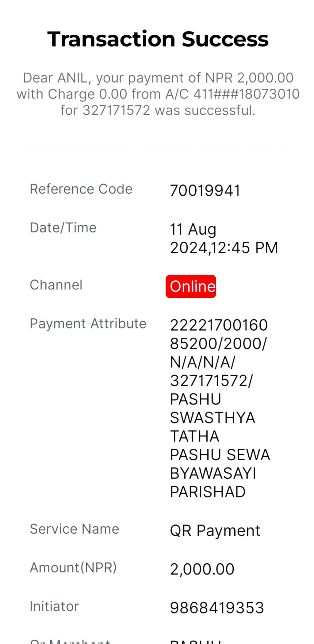Select the Payment Attribute label
Viewport: 314px width, 644px height.
coord(88,324)
